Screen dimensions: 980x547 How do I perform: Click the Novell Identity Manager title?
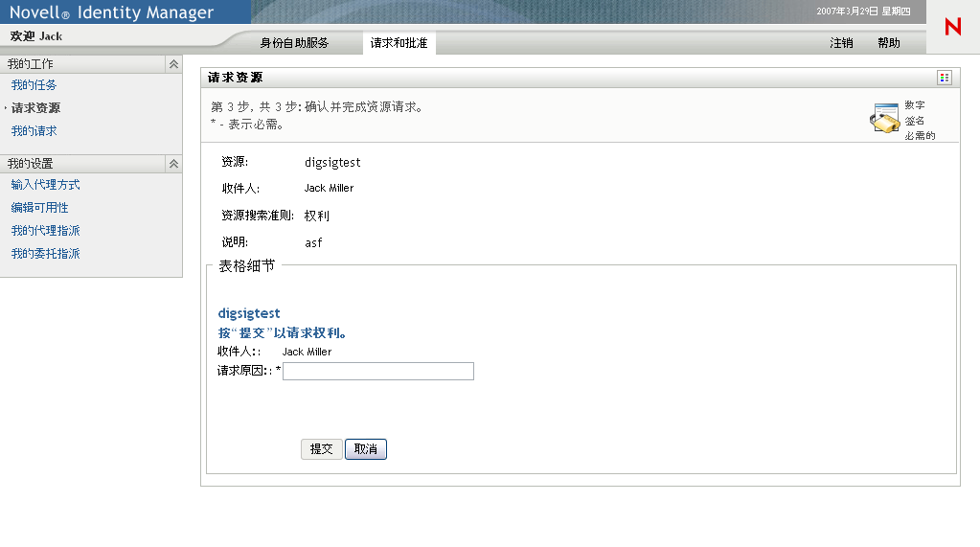[111, 12]
